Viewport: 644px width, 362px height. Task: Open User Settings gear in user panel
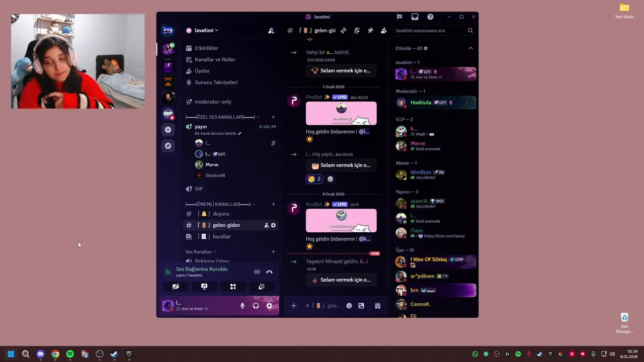(269, 306)
